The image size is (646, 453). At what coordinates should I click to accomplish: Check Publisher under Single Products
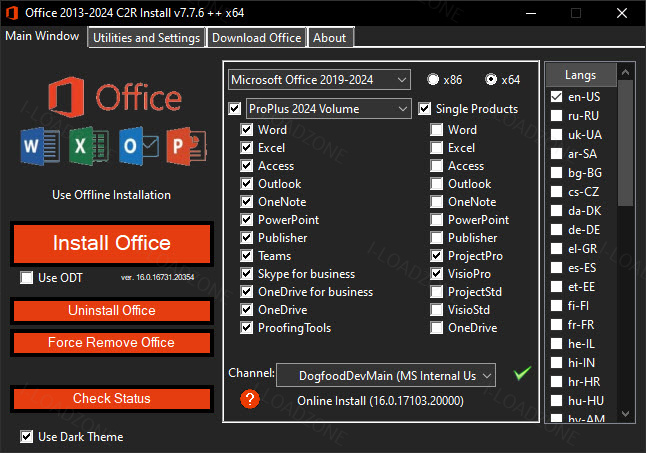[436, 238]
